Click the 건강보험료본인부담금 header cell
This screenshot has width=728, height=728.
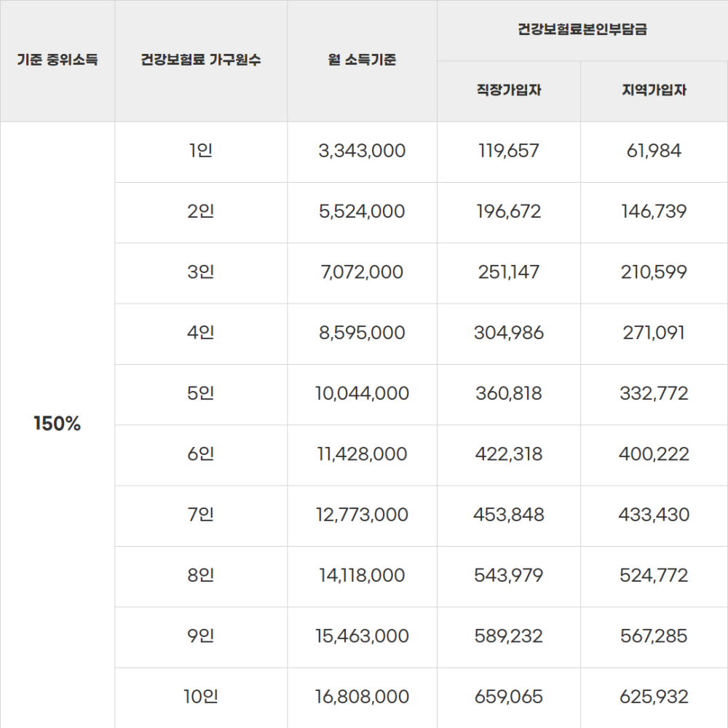coord(582,30)
